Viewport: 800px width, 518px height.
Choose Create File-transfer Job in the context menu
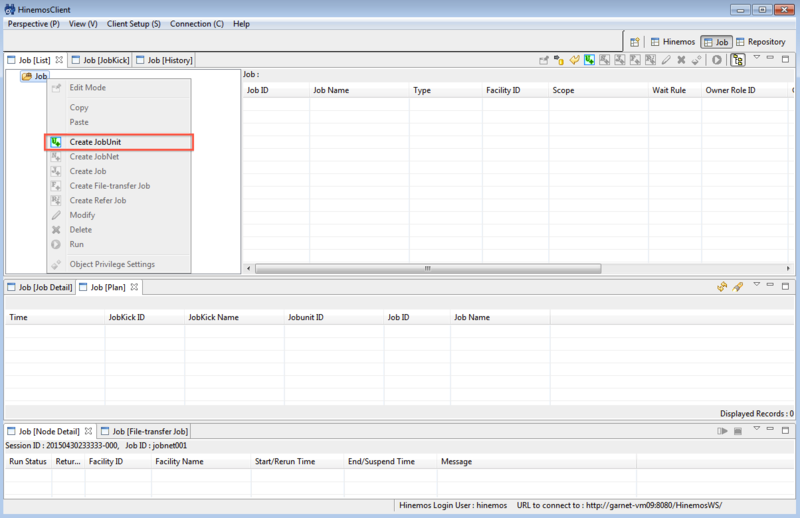tap(119, 186)
